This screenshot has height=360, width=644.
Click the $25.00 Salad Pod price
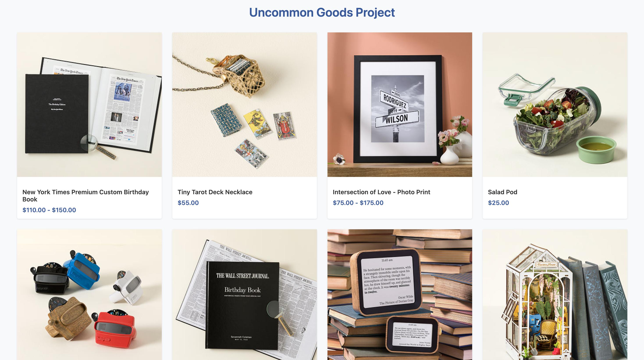pyautogui.click(x=498, y=203)
